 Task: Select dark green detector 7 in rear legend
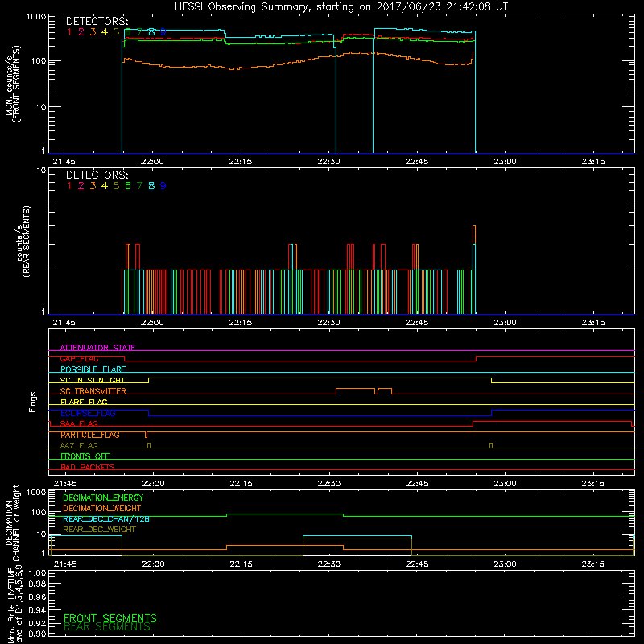139,186
